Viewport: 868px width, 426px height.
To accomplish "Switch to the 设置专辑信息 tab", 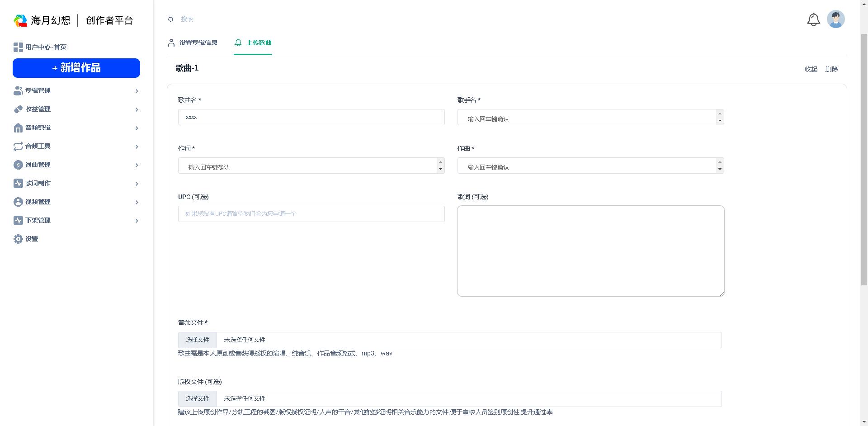I will [x=193, y=43].
